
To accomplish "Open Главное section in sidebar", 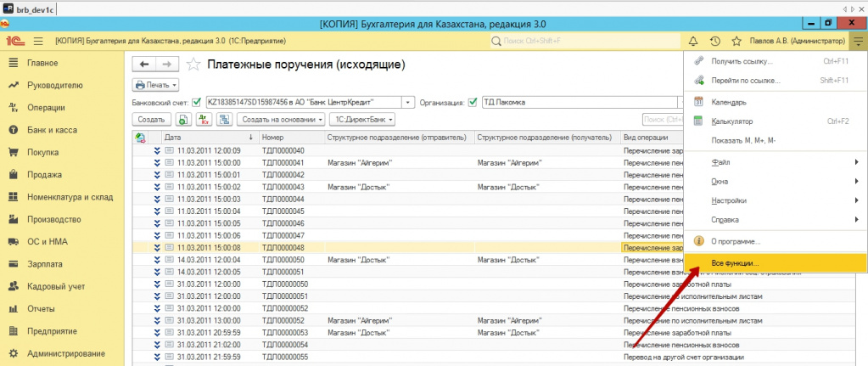I will tap(42, 63).
